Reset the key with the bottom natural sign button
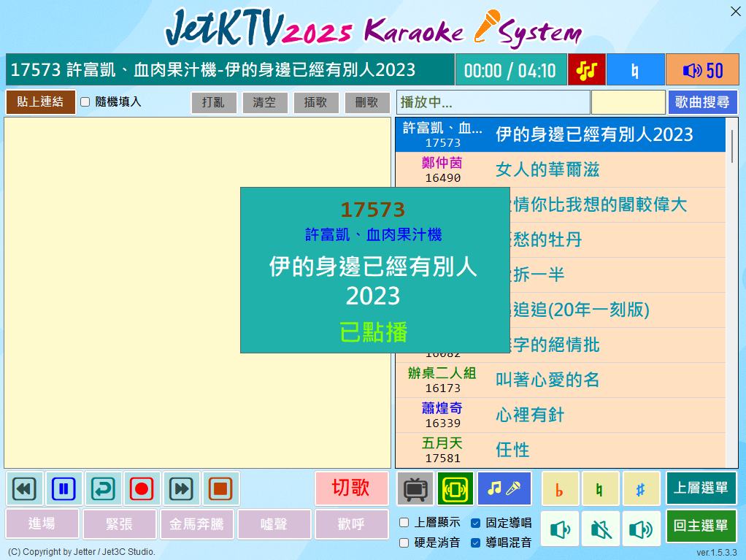Image resolution: width=746 pixels, height=560 pixels. coord(601,488)
